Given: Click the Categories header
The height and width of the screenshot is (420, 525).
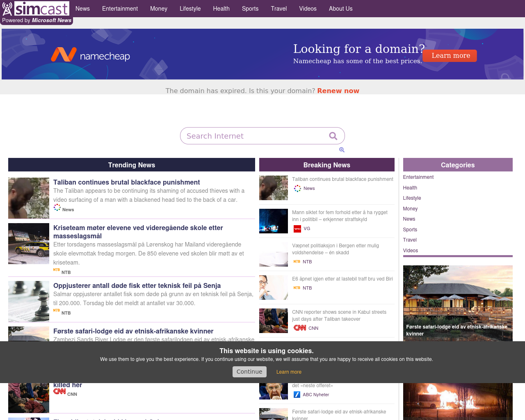Looking at the screenshot, I should [x=458, y=165].
